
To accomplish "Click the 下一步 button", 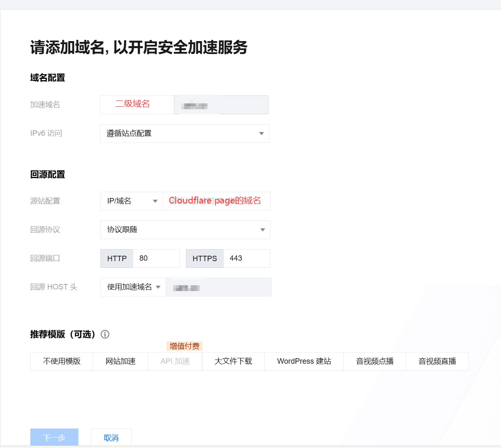I will [54, 438].
